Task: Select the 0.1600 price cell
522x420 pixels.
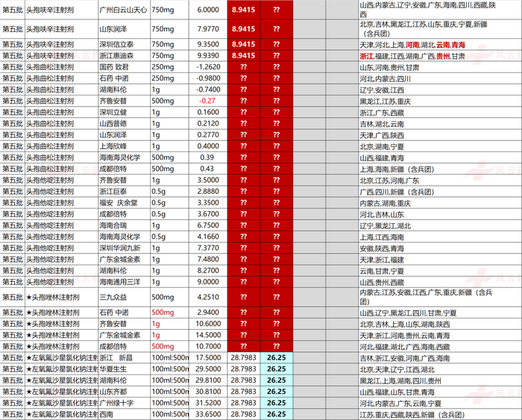Action: pos(208,112)
